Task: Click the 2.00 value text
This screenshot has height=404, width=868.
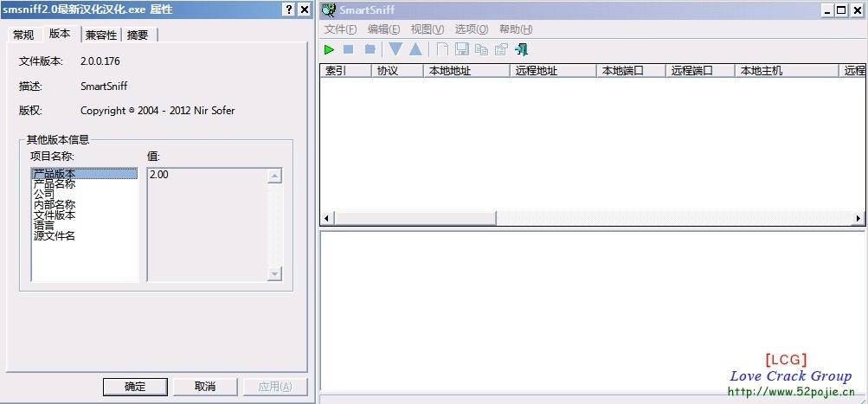Action: click(159, 175)
